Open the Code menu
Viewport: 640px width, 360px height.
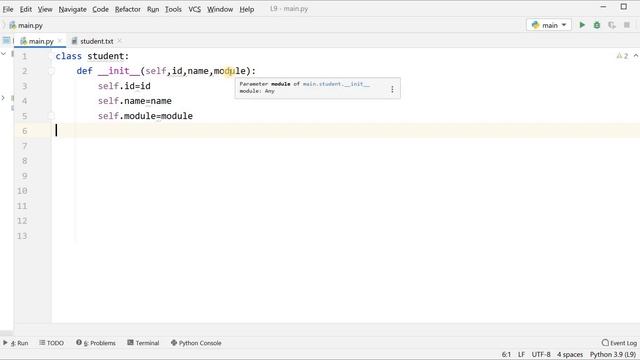[x=100, y=9]
